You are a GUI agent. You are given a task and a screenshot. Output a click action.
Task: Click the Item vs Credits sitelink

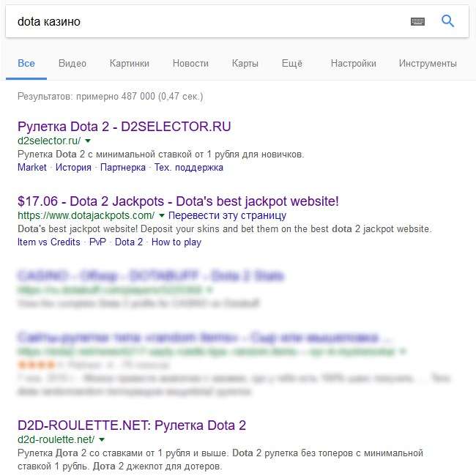click(x=49, y=242)
